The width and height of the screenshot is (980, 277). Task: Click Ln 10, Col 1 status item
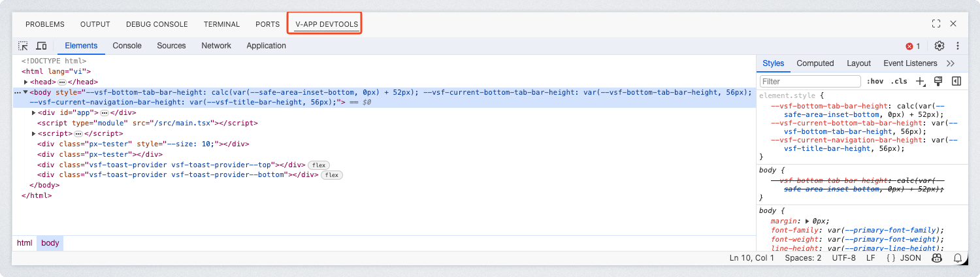(x=752, y=258)
